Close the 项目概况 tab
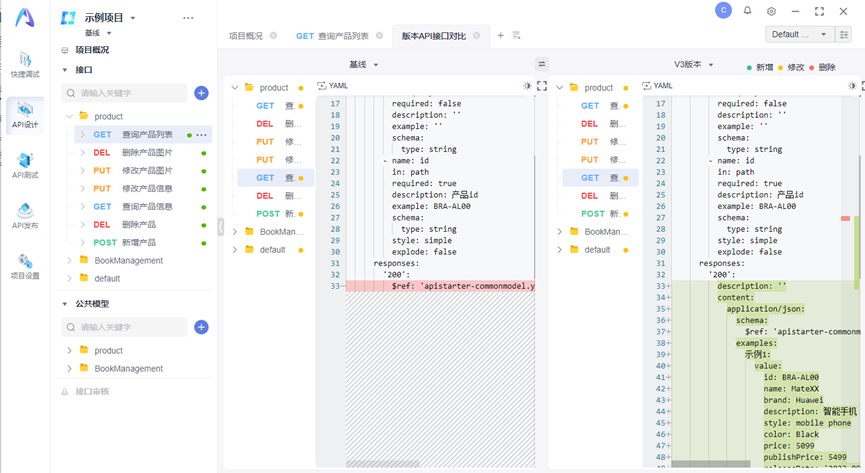 (x=273, y=35)
